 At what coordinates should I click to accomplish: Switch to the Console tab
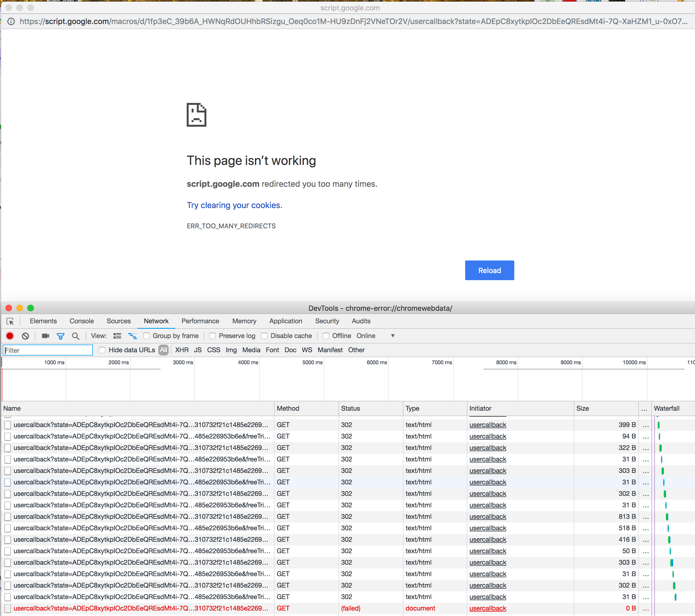click(81, 321)
